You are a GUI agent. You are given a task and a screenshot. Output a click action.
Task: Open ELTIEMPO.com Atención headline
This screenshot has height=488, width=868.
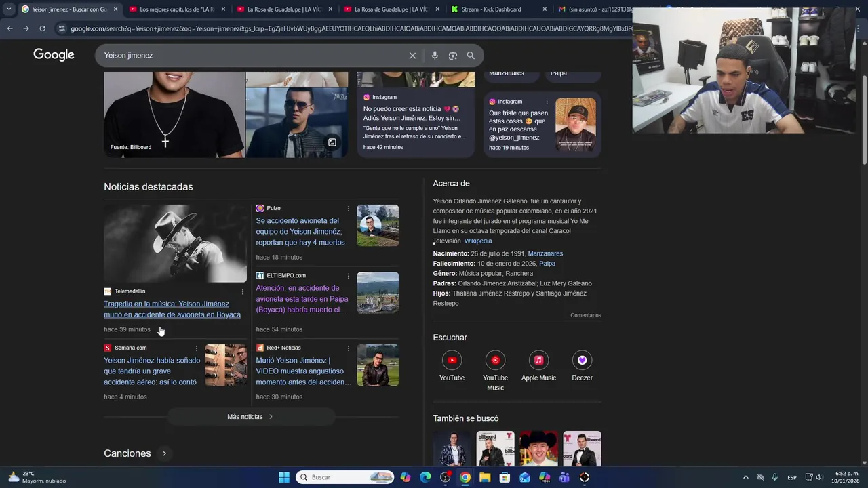(x=302, y=299)
